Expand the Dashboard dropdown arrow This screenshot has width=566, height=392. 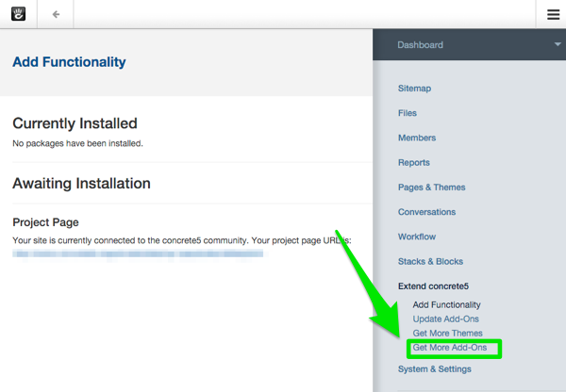558,44
